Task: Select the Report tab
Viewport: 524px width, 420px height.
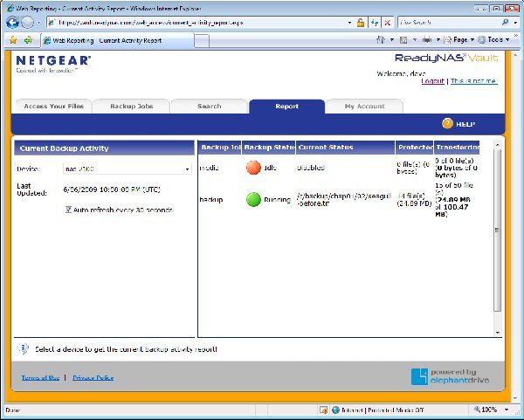Action: 286,107
